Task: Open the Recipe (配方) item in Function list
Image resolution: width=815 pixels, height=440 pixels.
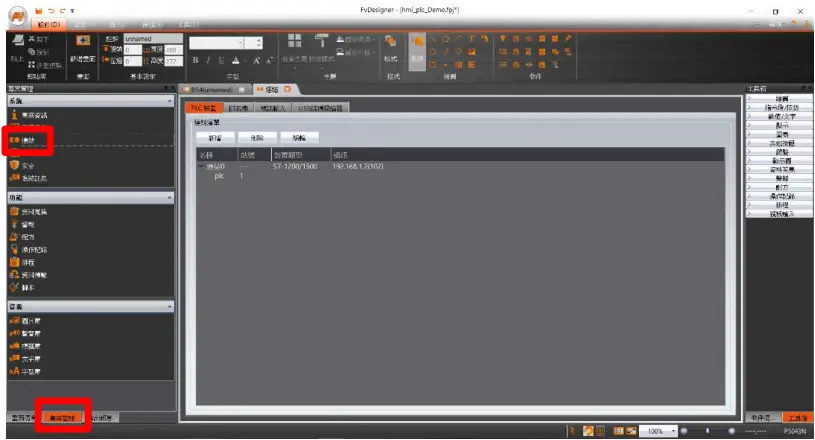Action: pos(22,237)
